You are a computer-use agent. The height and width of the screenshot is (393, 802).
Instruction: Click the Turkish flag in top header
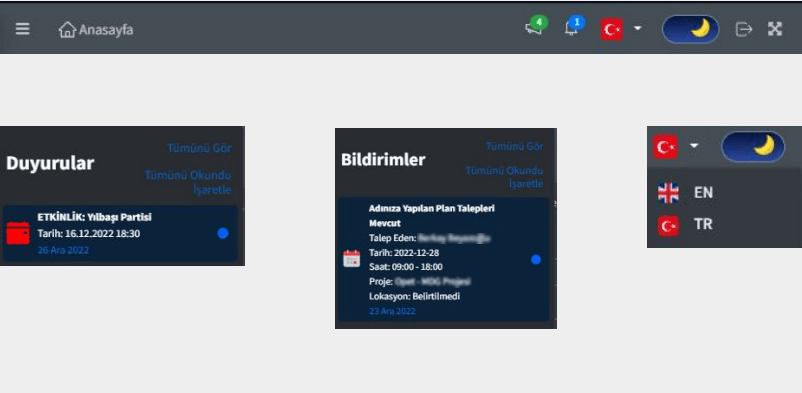(x=611, y=30)
